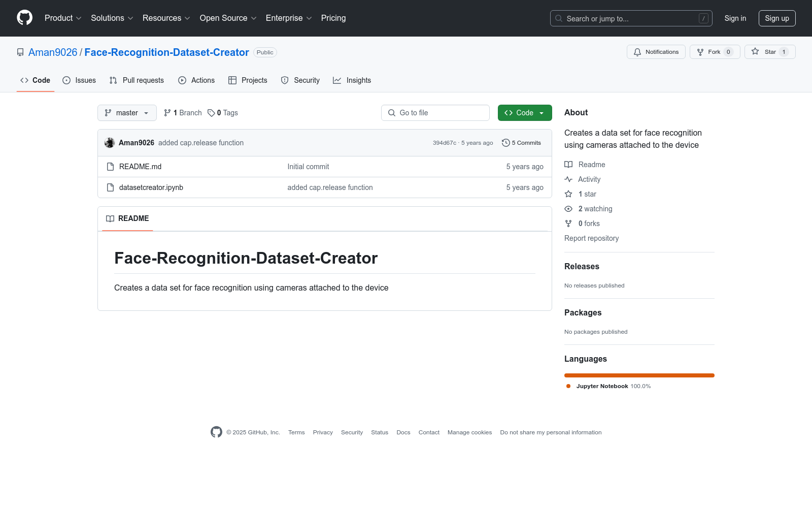The width and height of the screenshot is (812, 508).
Task: Open the Issues tab
Action: (79, 80)
